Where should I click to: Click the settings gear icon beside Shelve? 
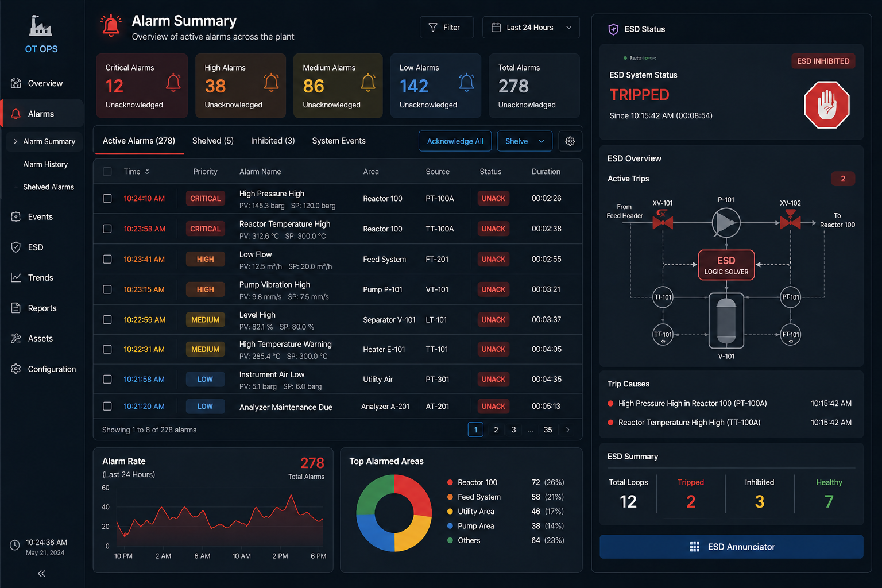[x=570, y=141]
